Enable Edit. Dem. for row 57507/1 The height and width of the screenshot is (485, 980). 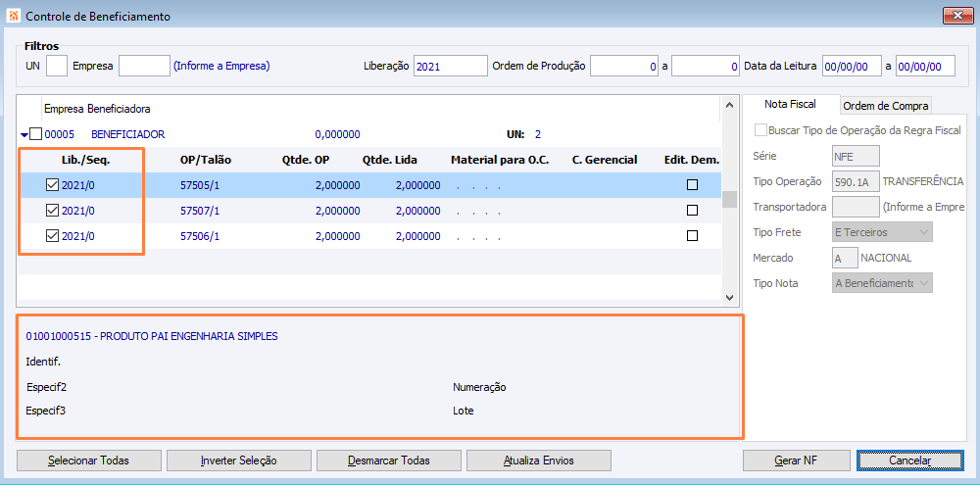pyautogui.click(x=692, y=211)
